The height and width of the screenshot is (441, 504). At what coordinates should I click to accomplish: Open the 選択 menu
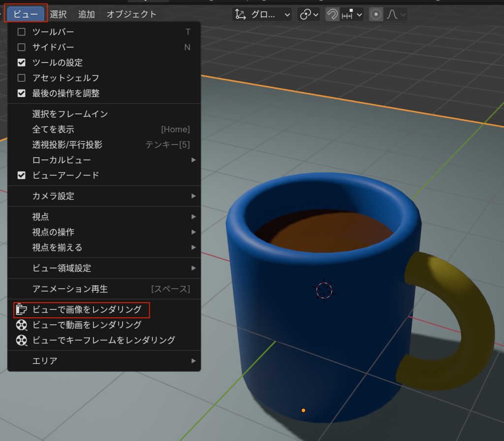click(58, 14)
